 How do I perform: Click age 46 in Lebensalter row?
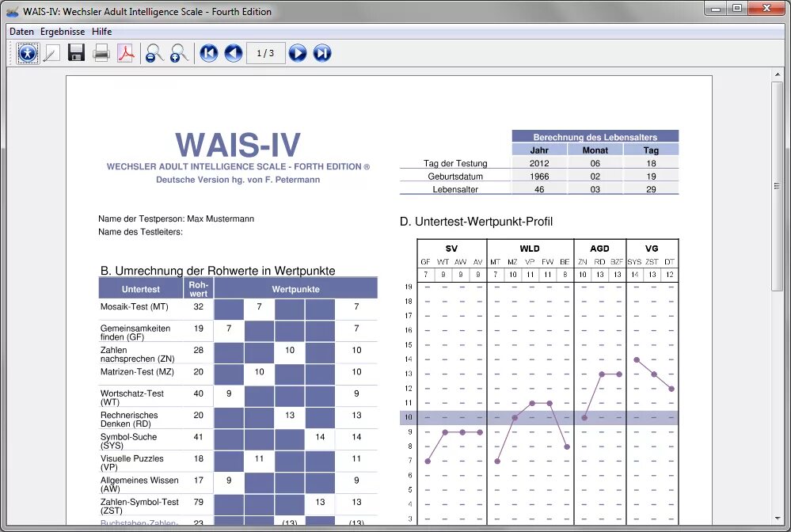[539, 189]
